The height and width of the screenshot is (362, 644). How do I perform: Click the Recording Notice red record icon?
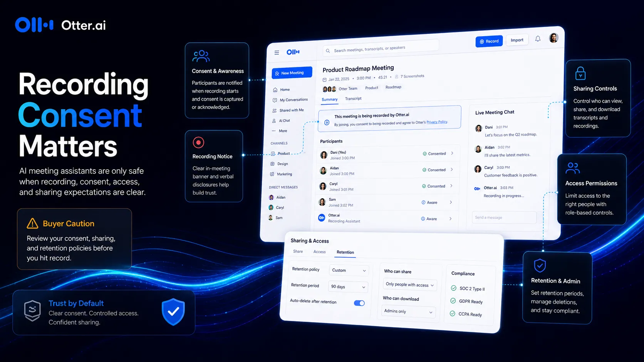click(198, 142)
